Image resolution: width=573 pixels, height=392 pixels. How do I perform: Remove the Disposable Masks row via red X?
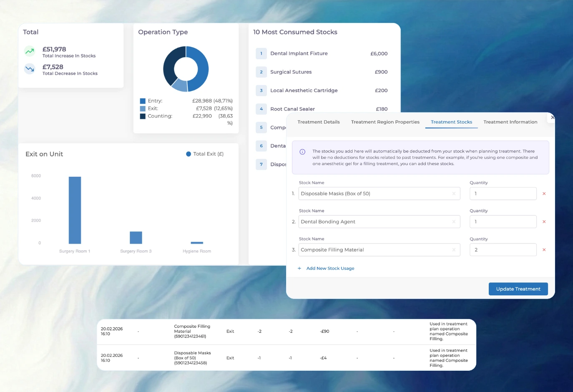544,193
